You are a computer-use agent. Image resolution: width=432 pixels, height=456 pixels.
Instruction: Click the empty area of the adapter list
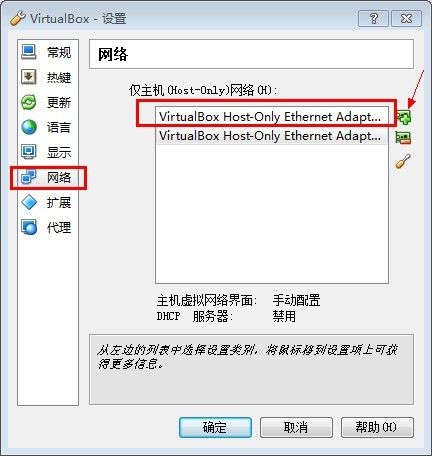pos(272,213)
